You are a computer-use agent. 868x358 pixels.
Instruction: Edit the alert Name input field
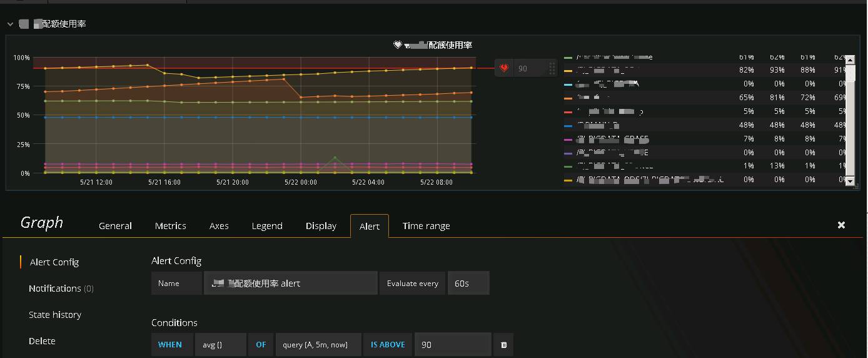tap(291, 283)
